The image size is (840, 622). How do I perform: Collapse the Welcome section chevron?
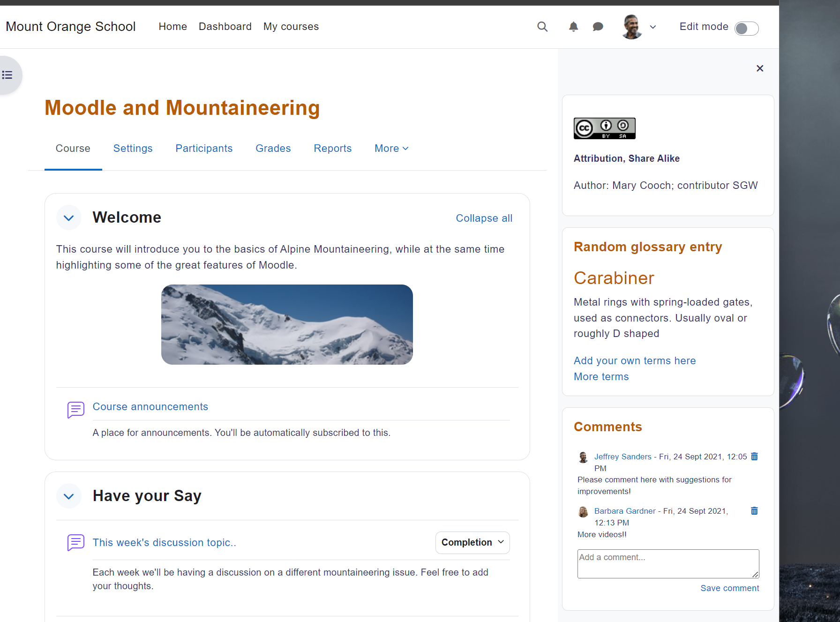(69, 218)
